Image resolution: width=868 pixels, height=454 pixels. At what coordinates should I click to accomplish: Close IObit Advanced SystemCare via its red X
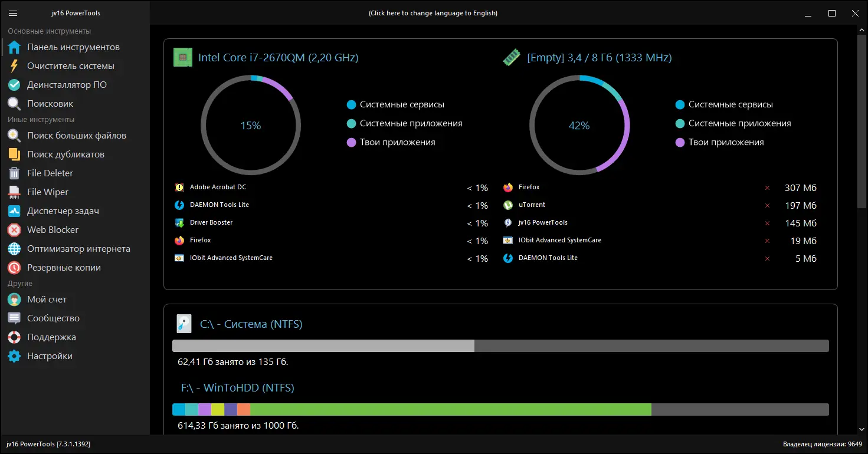pyautogui.click(x=768, y=241)
